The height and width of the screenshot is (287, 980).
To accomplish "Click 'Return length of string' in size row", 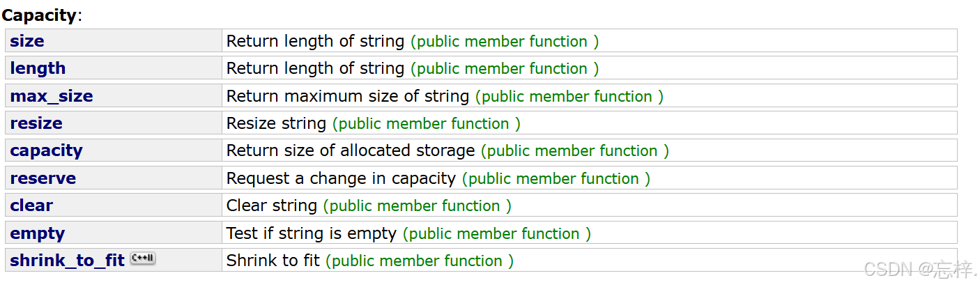I will click(315, 41).
